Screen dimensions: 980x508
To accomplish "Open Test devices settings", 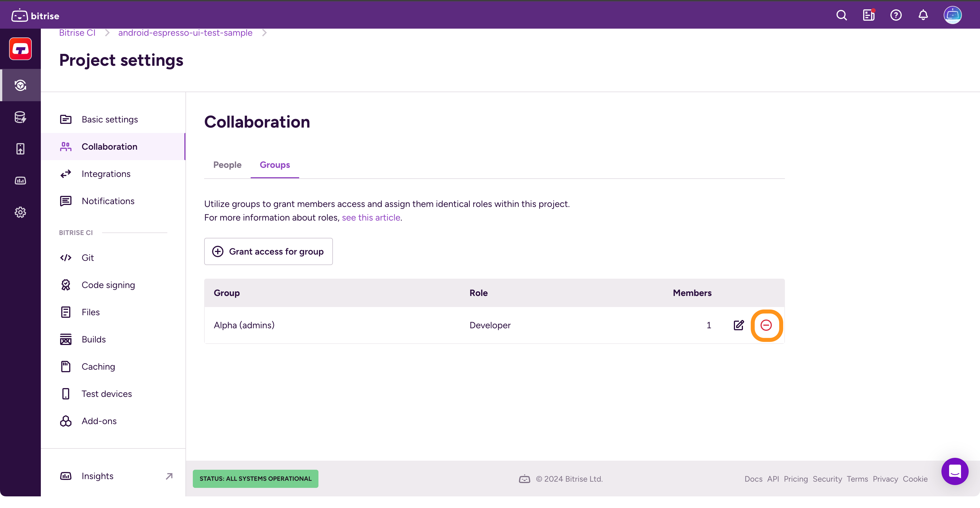I will (107, 394).
